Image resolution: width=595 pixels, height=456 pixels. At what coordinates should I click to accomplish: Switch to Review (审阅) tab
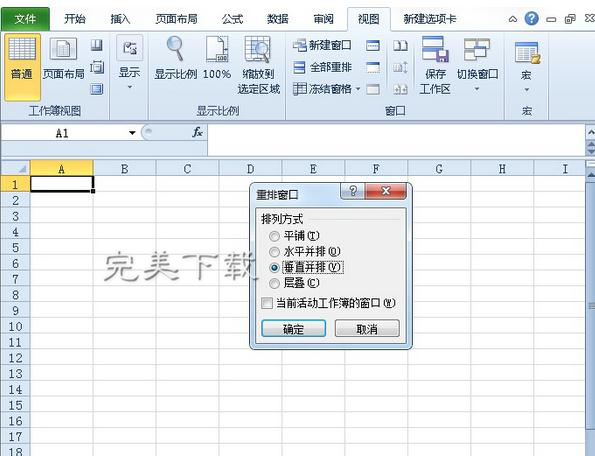pos(323,19)
